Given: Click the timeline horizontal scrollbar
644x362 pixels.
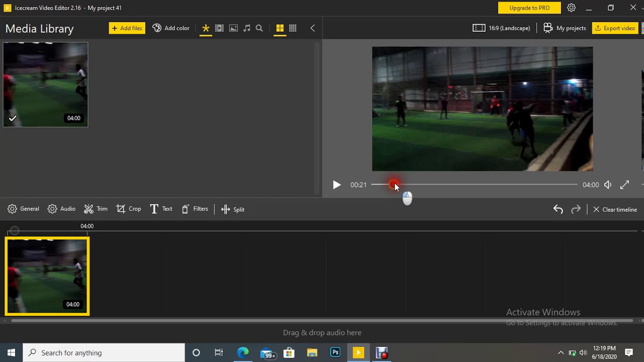Looking at the screenshot, I should pyautogui.click(x=322, y=320).
